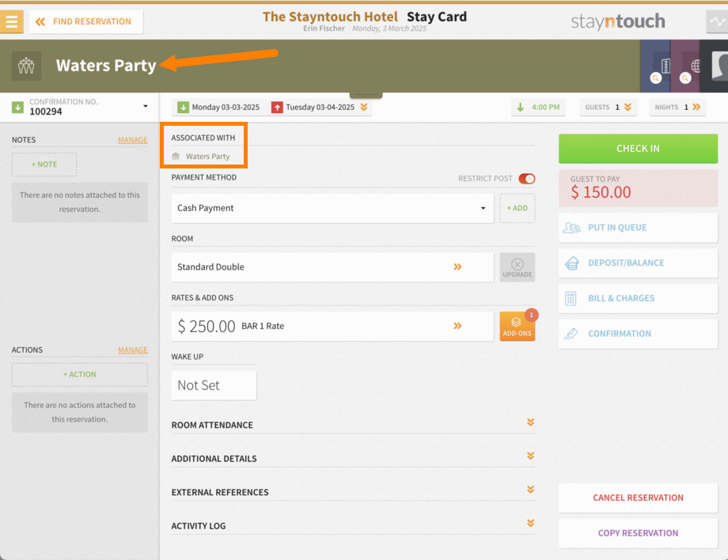
Task: Click the Waters Party group name heading
Action: point(106,66)
